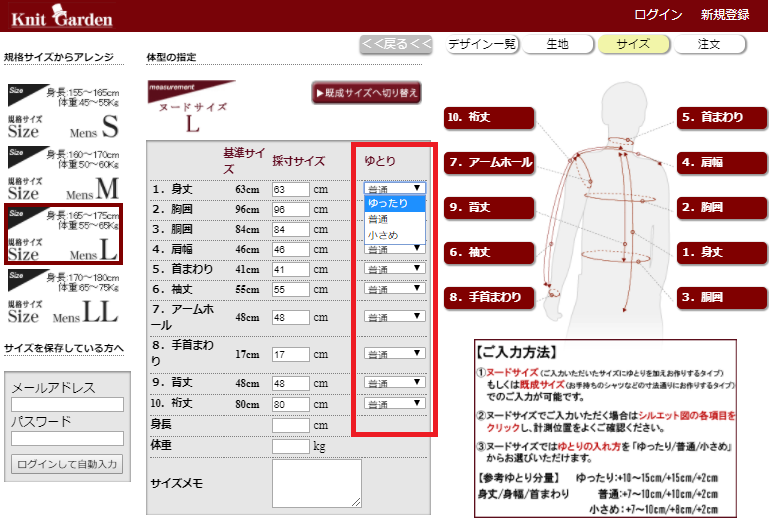Image resolution: width=769 pixels, height=522 pixels.
Task: Click the 基準サイズ 63cm value for 身丈
Action: tap(247, 189)
